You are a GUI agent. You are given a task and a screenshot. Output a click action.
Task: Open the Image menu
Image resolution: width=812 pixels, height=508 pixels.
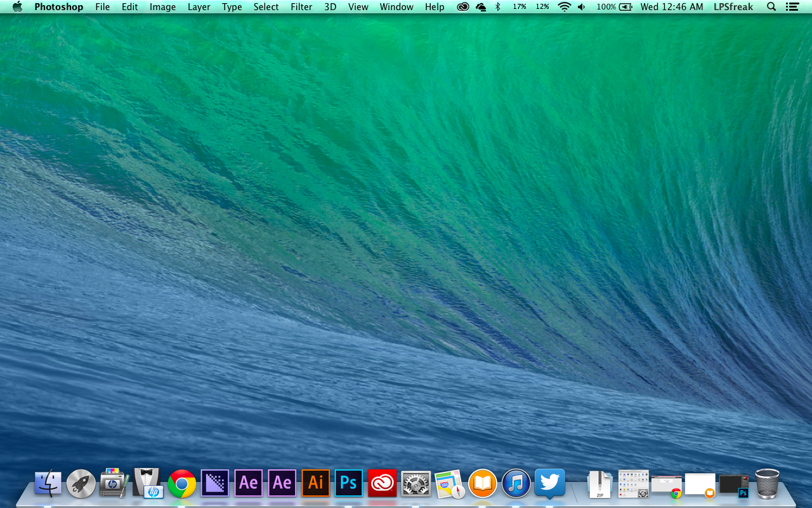(x=162, y=7)
